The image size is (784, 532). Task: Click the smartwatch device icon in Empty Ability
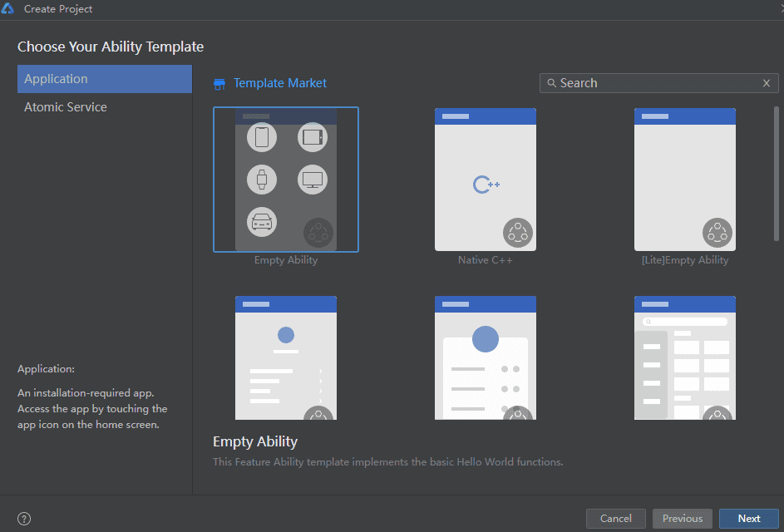(x=262, y=179)
